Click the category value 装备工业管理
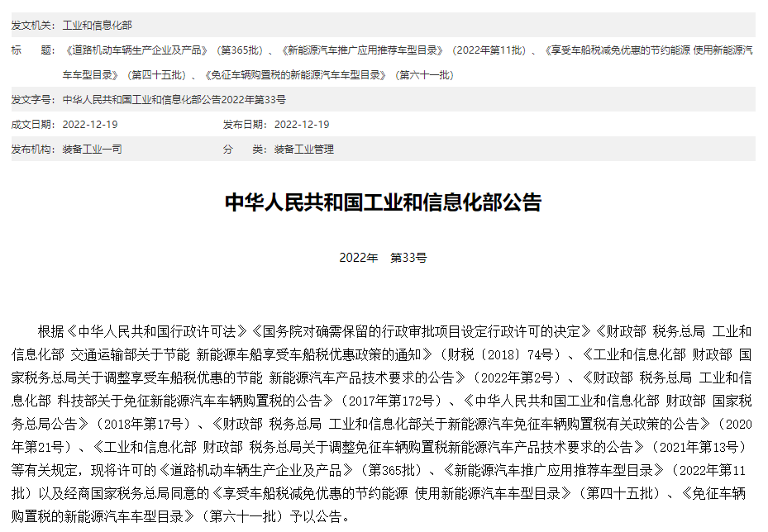 pyautogui.click(x=303, y=150)
